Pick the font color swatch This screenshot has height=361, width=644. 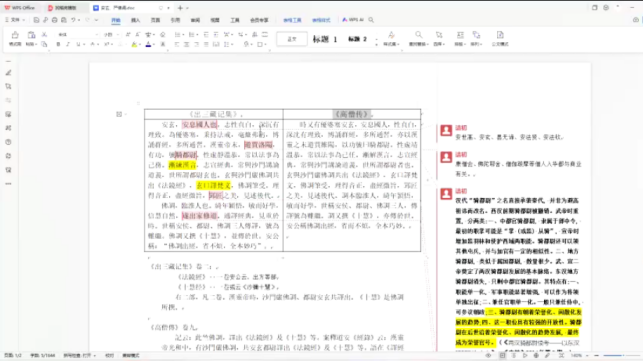(x=148, y=44)
